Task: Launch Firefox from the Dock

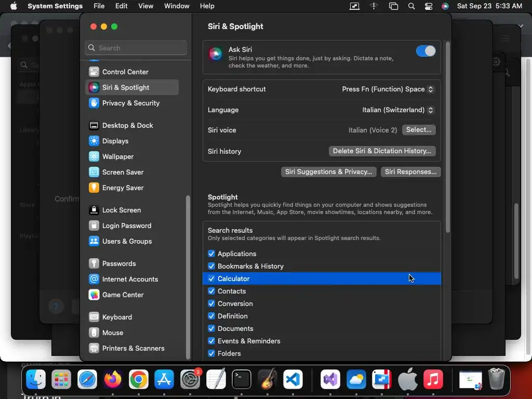Action: pyautogui.click(x=113, y=379)
